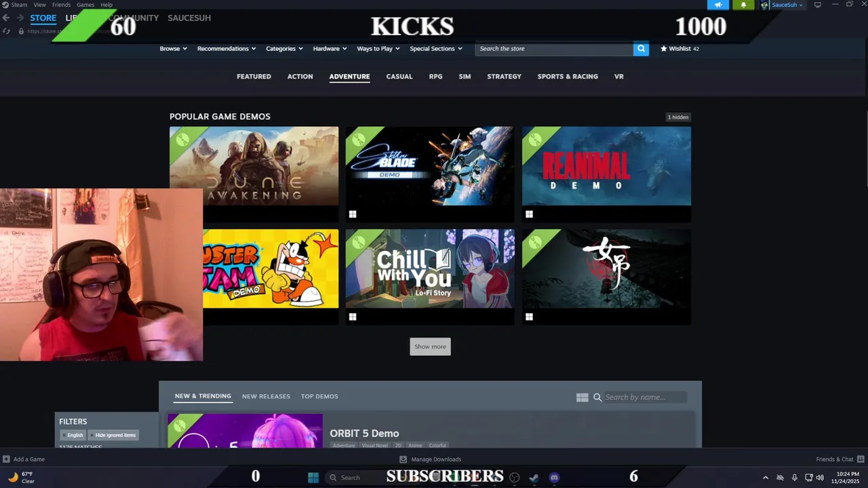Open the ORBIT 5 Demo title link
Image resolution: width=868 pixels, height=488 pixels.
(364, 433)
